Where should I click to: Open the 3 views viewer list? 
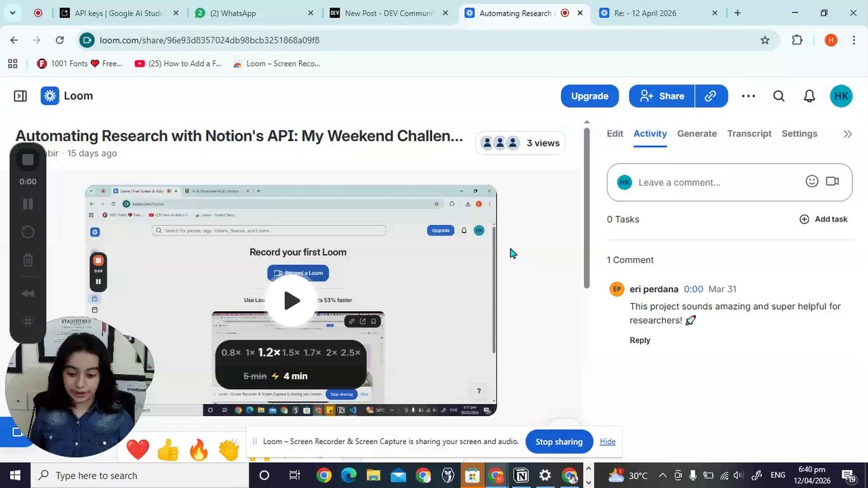521,143
